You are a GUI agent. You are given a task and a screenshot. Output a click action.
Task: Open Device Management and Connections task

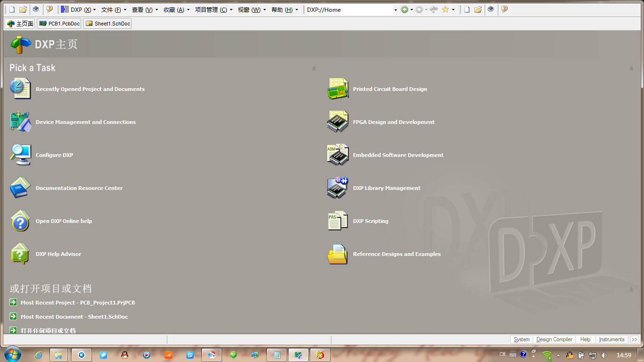(x=86, y=122)
